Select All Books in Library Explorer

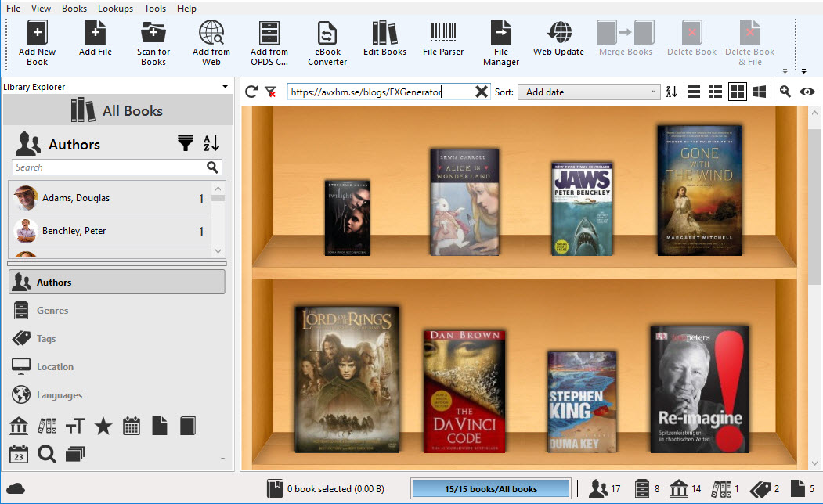[117, 110]
